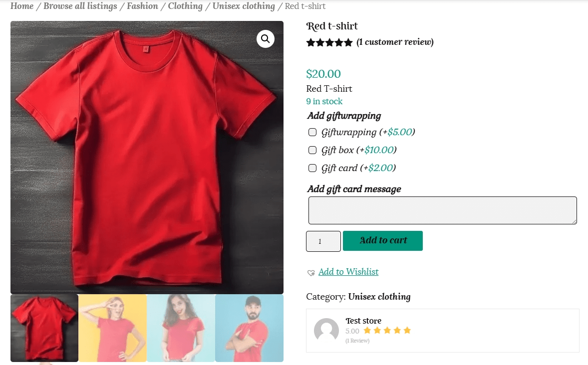
Task: Click the gift card message text box
Action: [x=442, y=210]
